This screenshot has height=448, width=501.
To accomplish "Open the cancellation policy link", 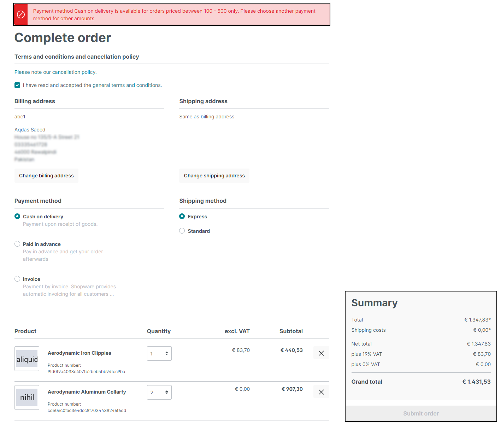I will 74,72.
